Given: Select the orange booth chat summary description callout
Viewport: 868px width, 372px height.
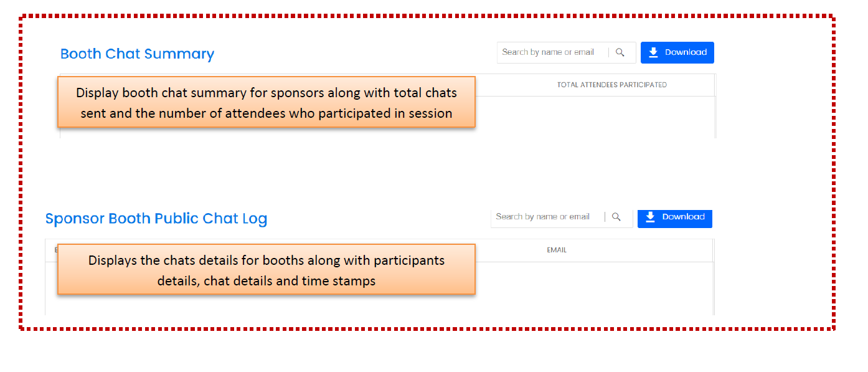Looking at the screenshot, I should [267, 103].
